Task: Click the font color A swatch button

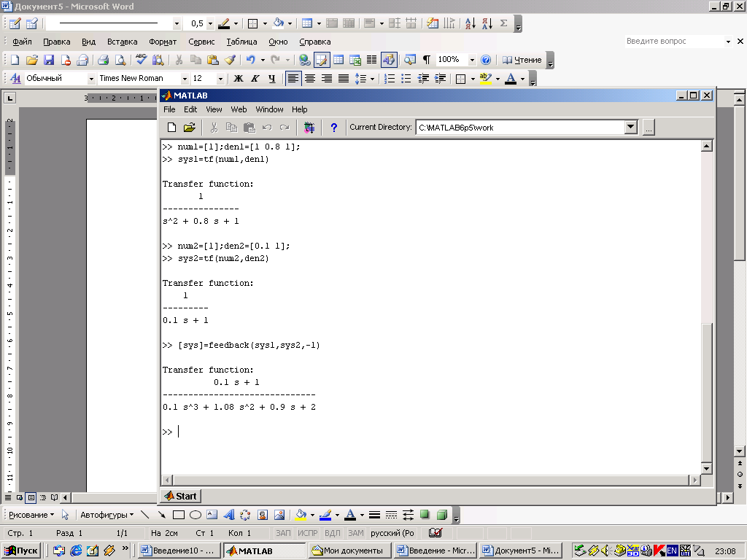Action: pos(511,79)
